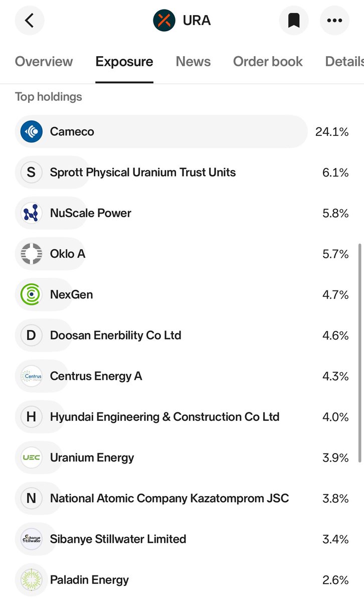Viewport: 364px width, 602px height.
Task: Tap the Oklo A logo icon
Action: coord(31,254)
